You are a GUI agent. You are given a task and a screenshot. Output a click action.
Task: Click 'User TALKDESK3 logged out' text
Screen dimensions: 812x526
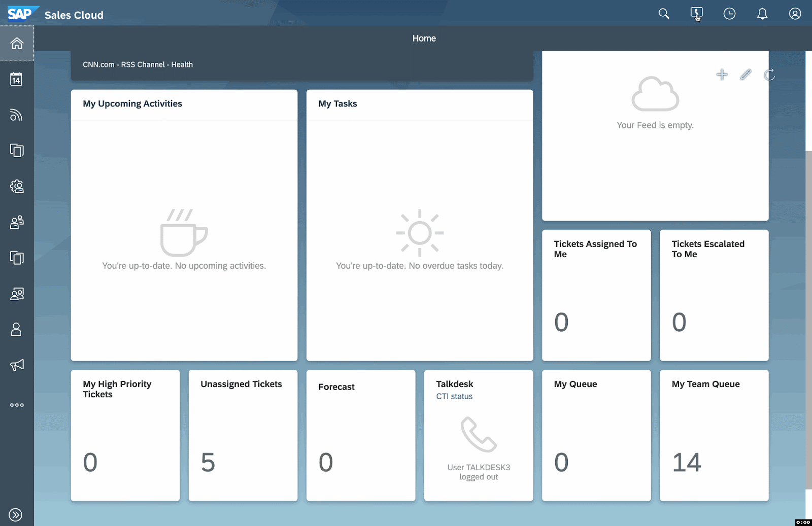[x=479, y=472]
